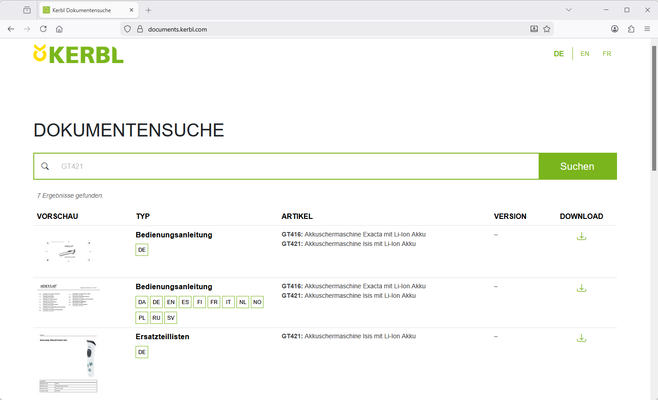This screenshot has height=400, width=658.
Task: Click NO language tag in second row
Action: tap(257, 302)
